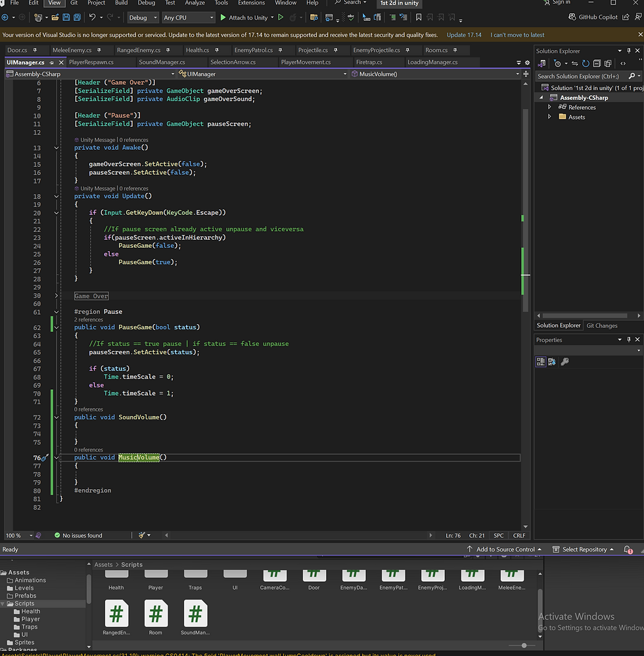
Task: Click the share/Live Share icon near Copilot
Action: 626,17
